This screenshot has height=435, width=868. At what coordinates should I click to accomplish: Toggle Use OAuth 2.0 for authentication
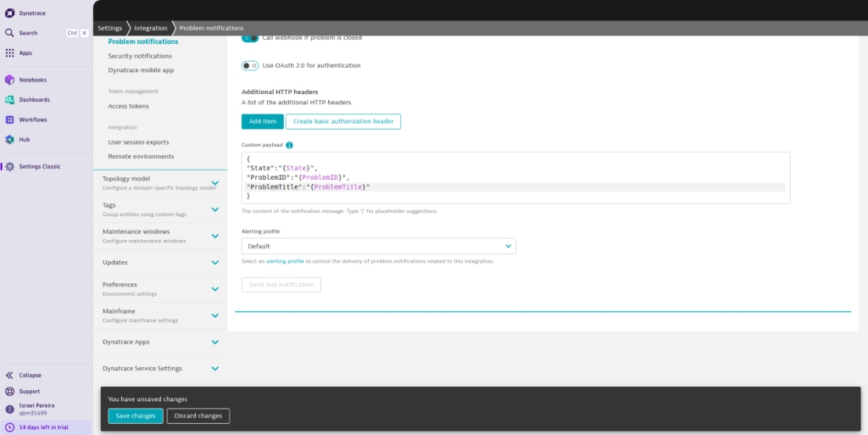250,65
